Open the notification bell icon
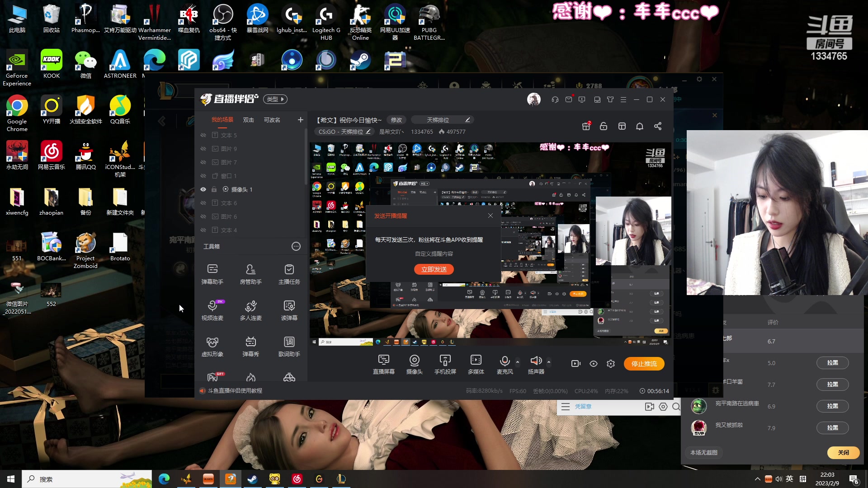Screen dimensions: 868x488 (x=639, y=127)
